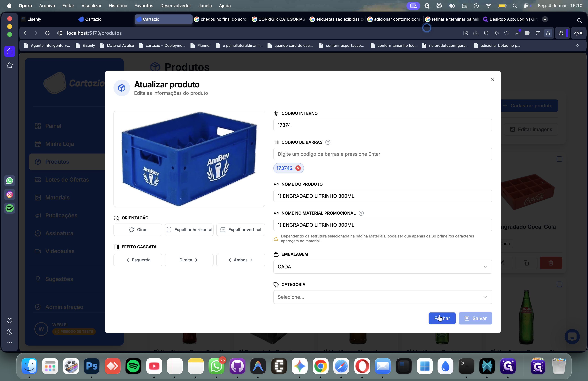The image size is (588, 381).
Task: Click the duplicate icon on Coca-Cola card
Action: [x=526, y=263]
